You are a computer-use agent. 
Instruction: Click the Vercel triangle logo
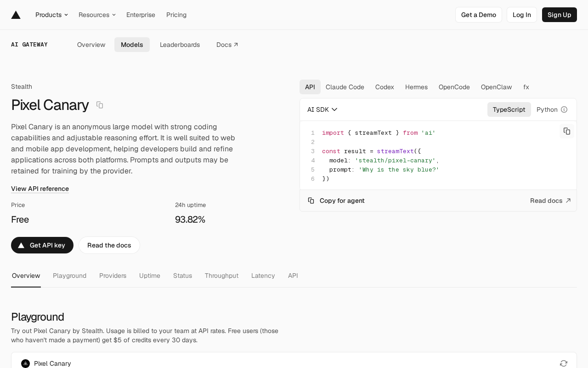(x=16, y=15)
